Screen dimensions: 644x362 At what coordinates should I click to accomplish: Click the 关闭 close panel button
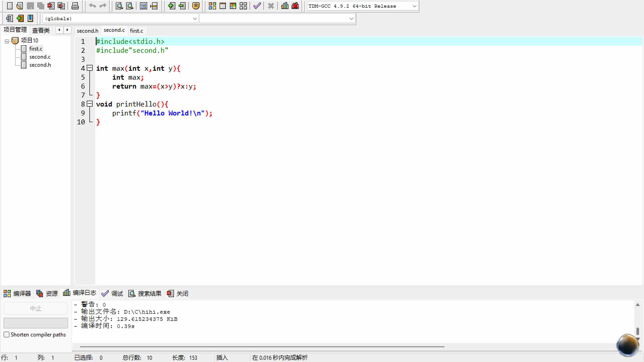click(178, 293)
